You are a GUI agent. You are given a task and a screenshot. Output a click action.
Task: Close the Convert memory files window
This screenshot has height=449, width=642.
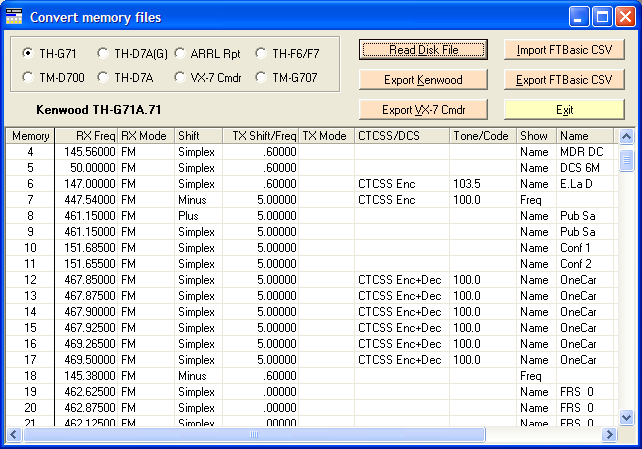[x=626, y=17]
